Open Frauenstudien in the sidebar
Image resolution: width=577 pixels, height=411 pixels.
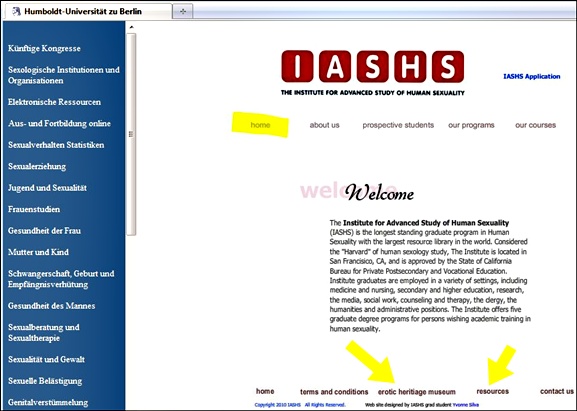click(34, 209)
